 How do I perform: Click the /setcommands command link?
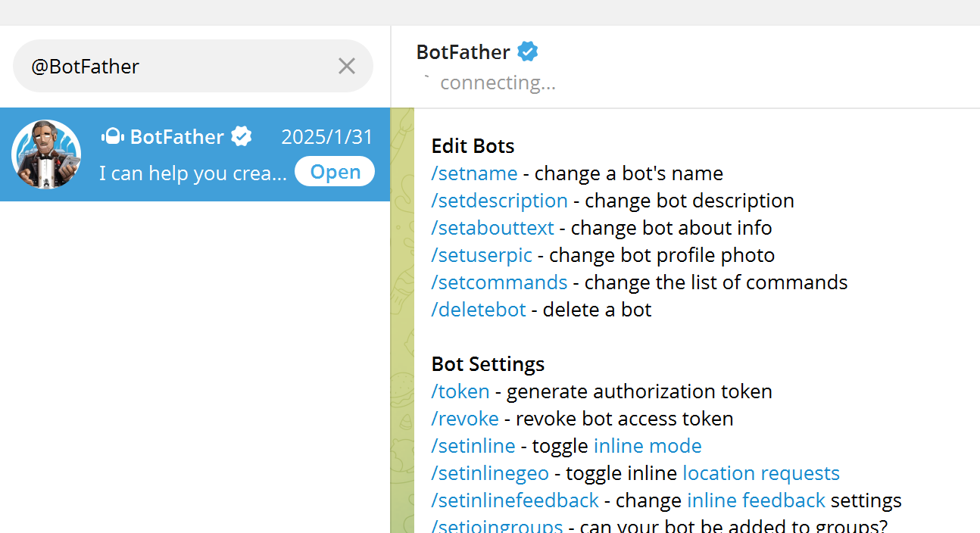(x=499, y=282)
